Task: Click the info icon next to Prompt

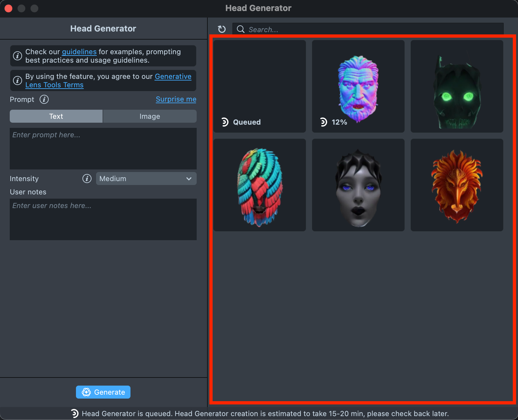Action: (44, 99)
